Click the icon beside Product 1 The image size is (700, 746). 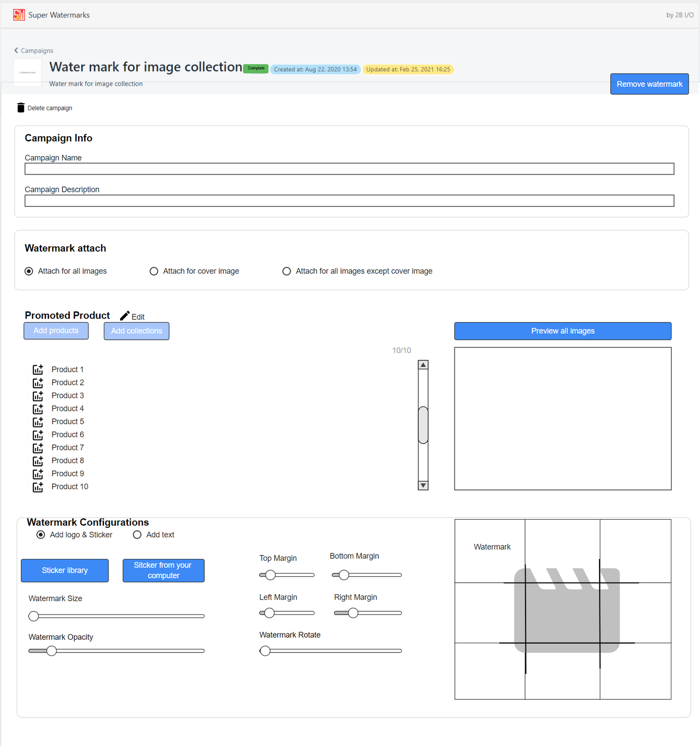click(38, 369)
